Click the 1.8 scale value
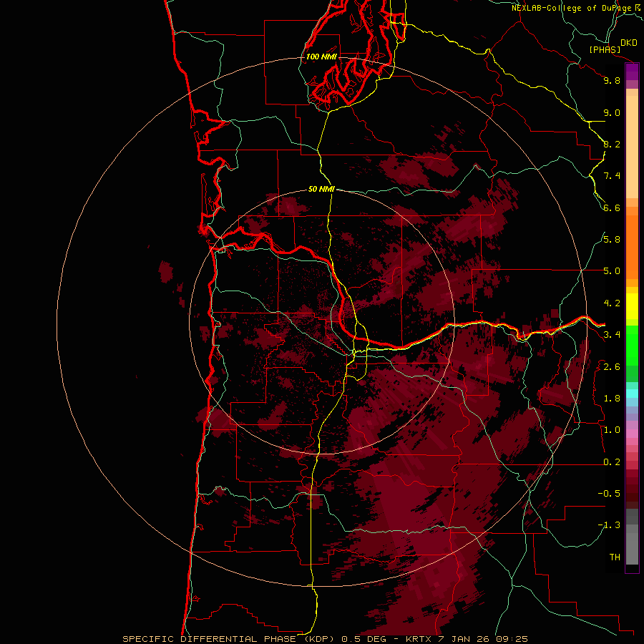Image resolution: width=644 pixels, height=644 pixels. pyautogui.click(x=612, y=399)
